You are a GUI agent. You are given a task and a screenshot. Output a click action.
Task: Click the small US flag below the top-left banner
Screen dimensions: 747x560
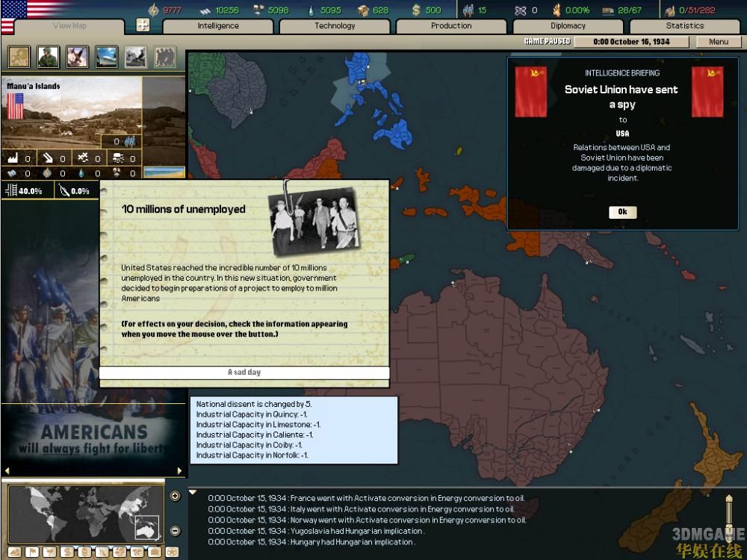click(x=7, y=27)
